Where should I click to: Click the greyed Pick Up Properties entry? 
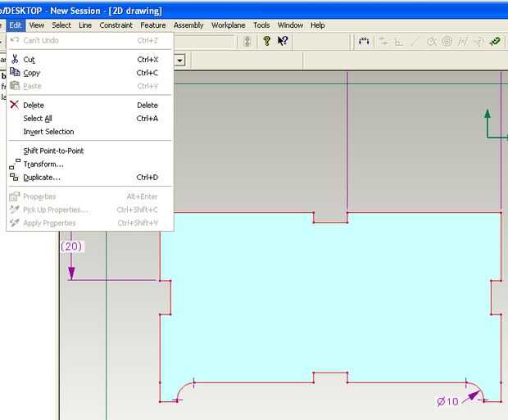pyautogui.click(x=90, y=210)
